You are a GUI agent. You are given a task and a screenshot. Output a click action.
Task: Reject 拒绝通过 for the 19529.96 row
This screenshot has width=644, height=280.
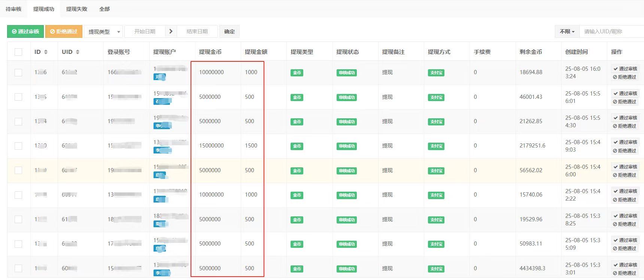[x=625, y=224]
